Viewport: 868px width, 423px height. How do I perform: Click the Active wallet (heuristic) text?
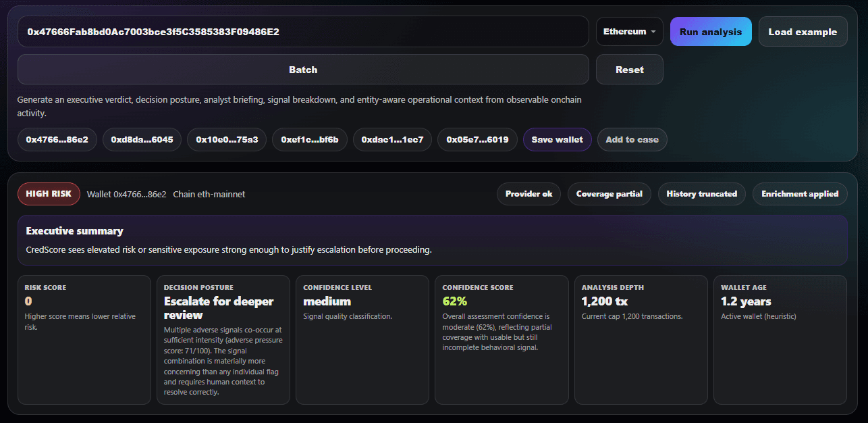759,316
